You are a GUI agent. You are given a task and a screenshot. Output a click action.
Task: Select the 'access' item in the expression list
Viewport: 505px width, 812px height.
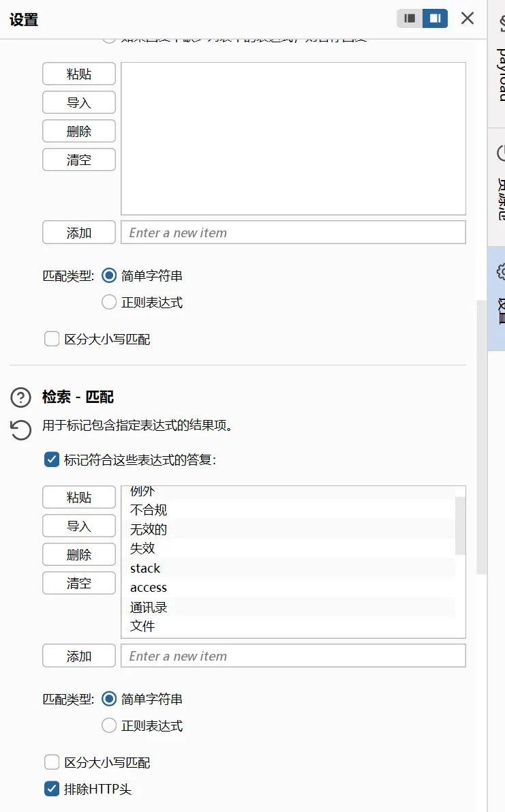(149, 587)
